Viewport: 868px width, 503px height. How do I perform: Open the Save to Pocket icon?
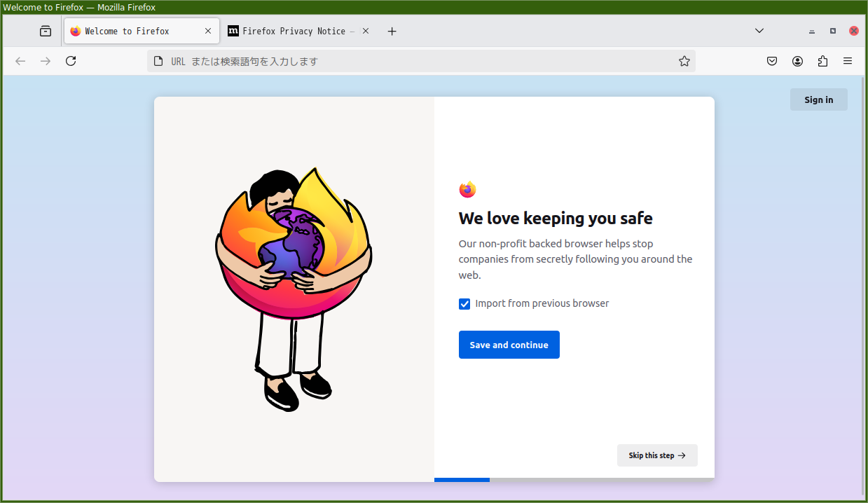pyautogui.click(x=772, y=61)
